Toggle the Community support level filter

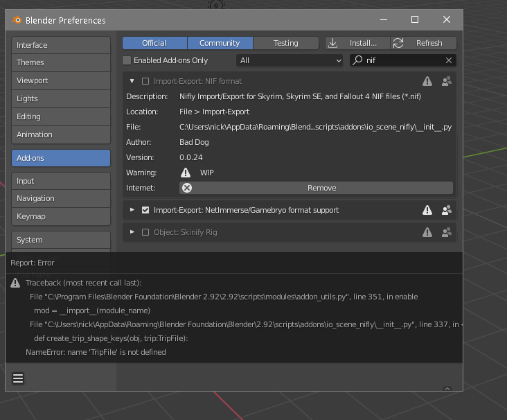tap(220, 43)
